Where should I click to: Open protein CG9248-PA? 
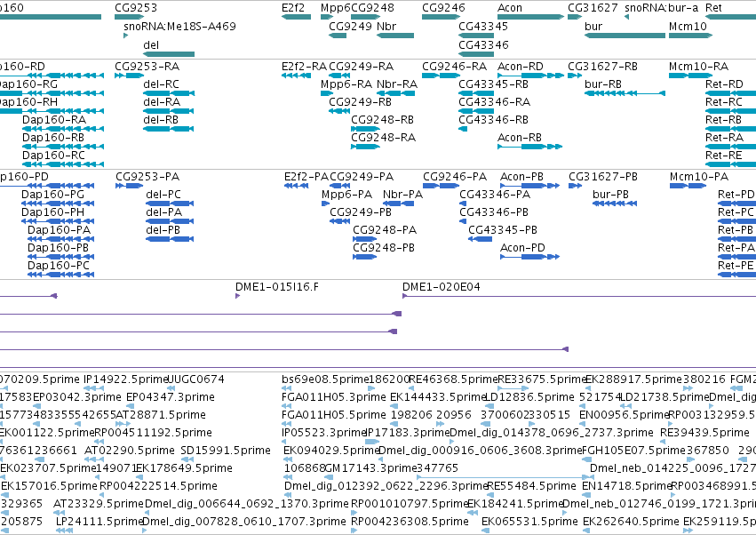(x=385, y=230)
